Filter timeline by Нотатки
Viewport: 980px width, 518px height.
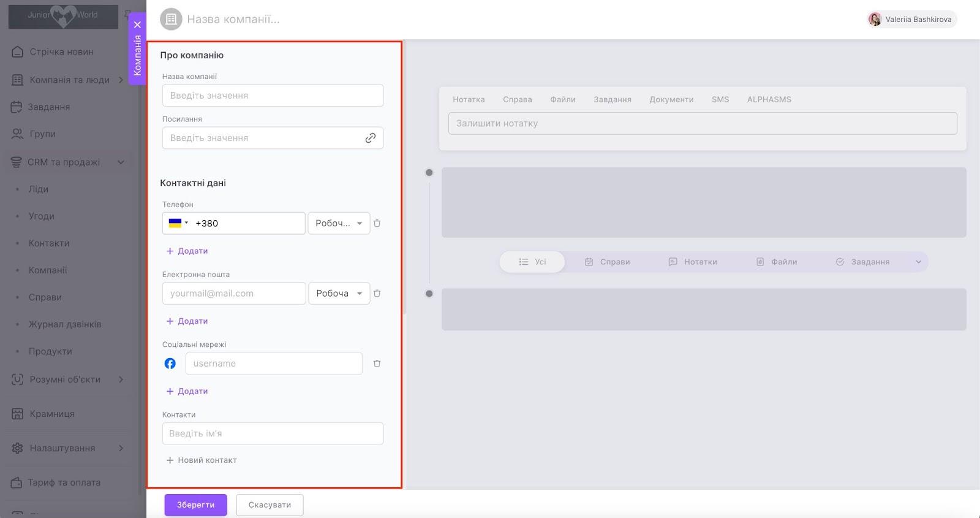click(693, 262)
